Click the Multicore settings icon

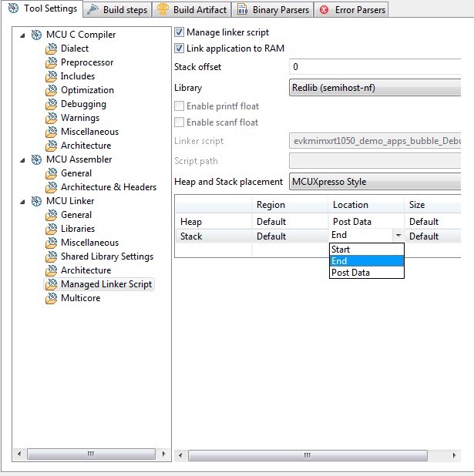tap(51, 298)
